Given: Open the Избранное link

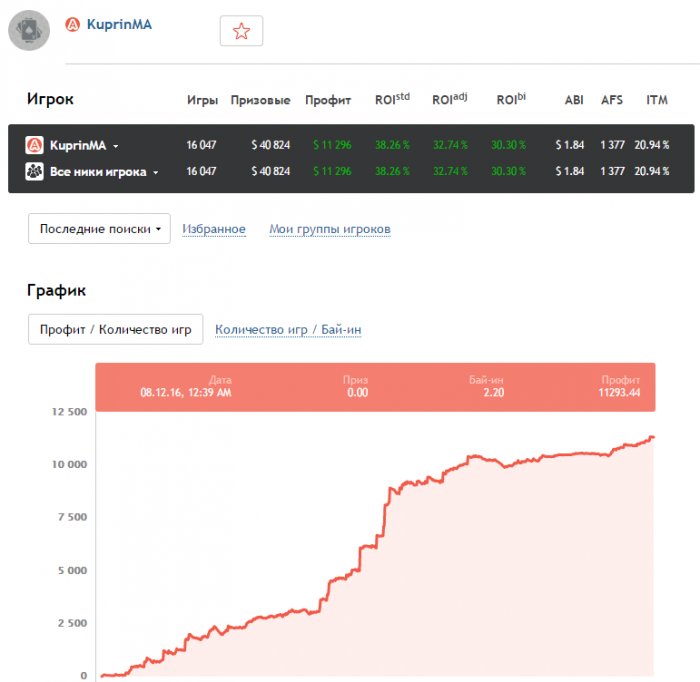Looking at the screenshot, I should (x=214, y=229).
